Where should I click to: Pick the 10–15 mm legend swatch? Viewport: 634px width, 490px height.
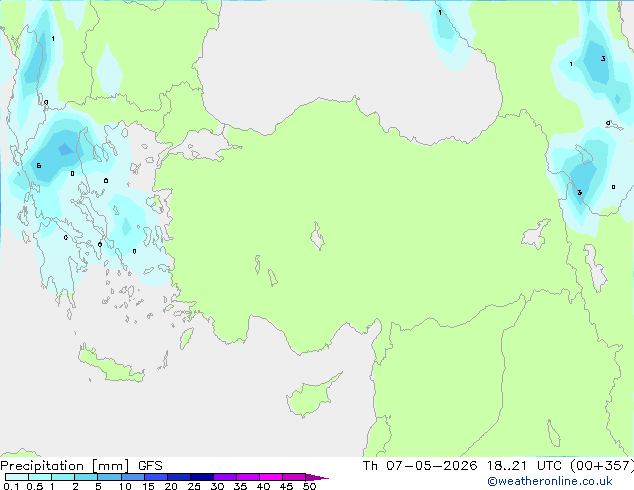[133, 477]
